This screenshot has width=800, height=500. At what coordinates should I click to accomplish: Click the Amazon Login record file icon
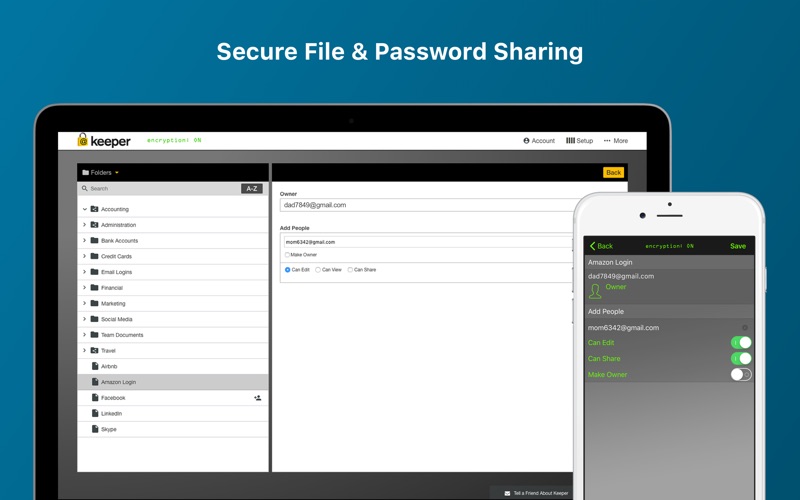pyautogui.click(x=95, y=382)
